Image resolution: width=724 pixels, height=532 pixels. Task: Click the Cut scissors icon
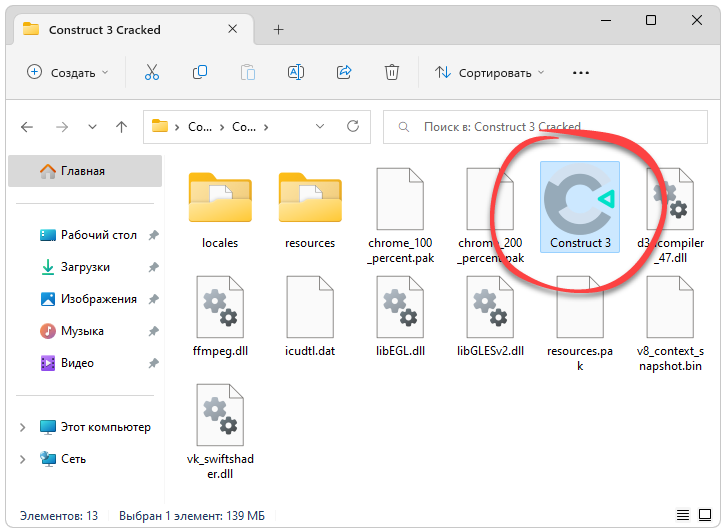[151, 73]
